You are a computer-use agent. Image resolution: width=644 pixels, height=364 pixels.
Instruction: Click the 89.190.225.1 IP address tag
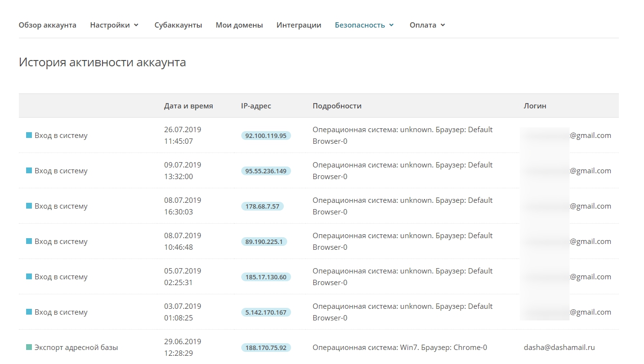click(264, 242)
